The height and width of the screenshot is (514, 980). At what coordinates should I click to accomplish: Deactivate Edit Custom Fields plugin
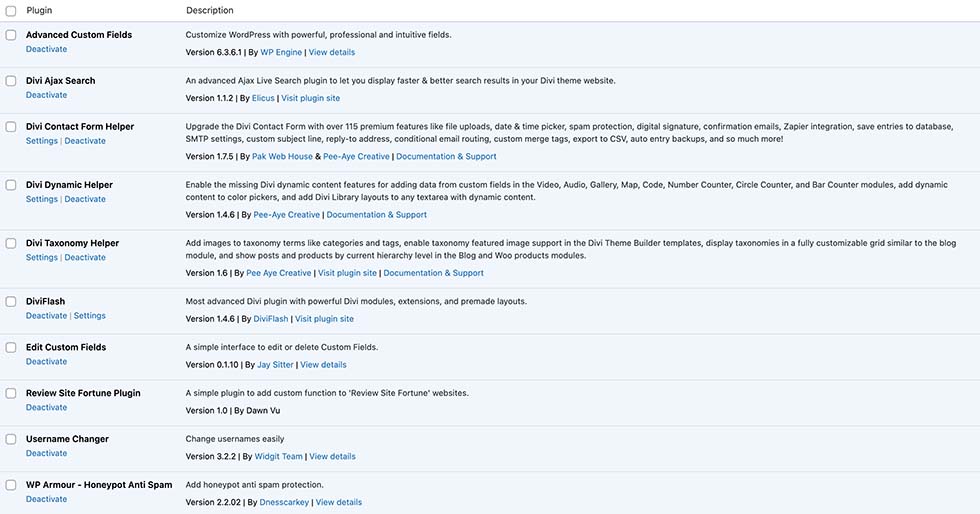pos(46,361)
